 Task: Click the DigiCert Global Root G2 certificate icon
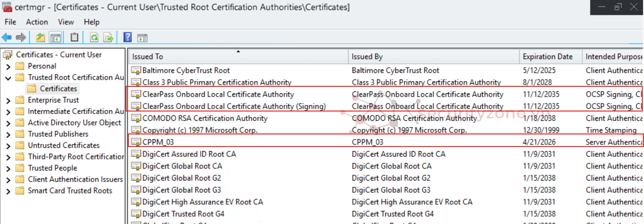[136, 178]
